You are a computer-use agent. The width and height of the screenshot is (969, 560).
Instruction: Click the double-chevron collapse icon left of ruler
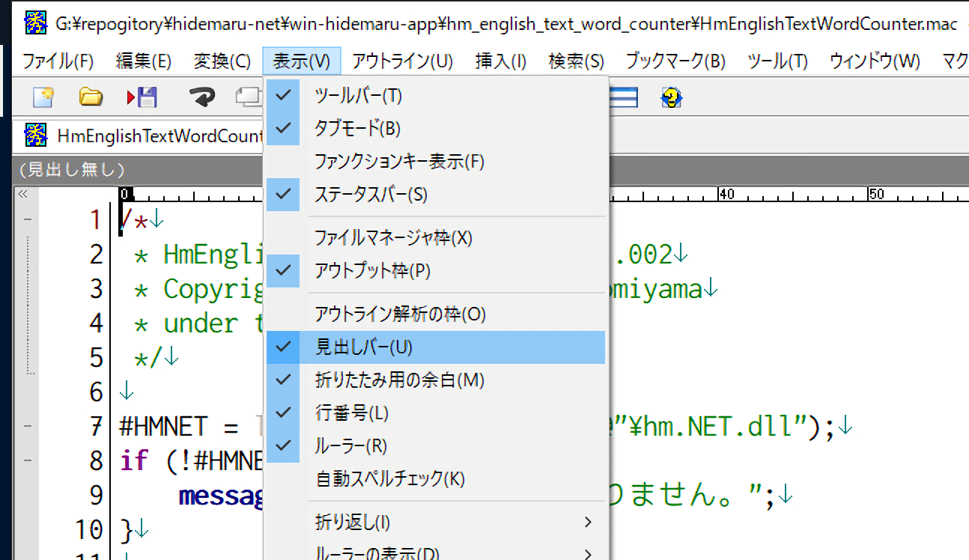click(x=23, y=195)
